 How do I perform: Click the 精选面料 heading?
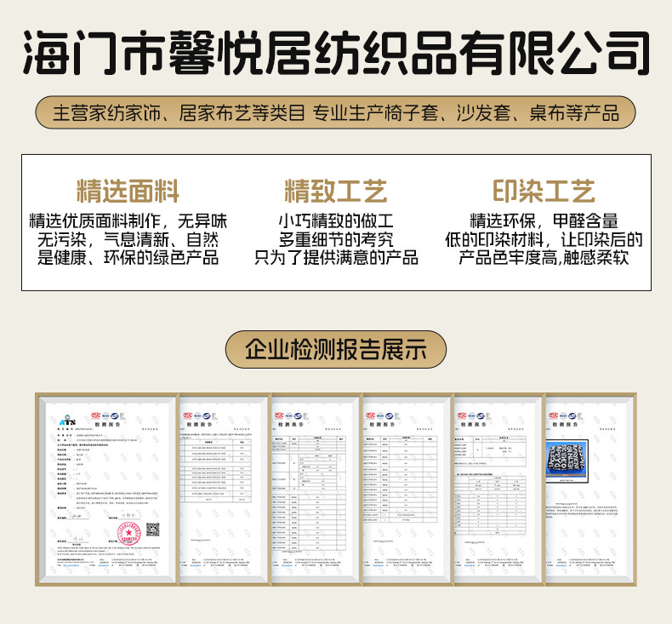128,192
